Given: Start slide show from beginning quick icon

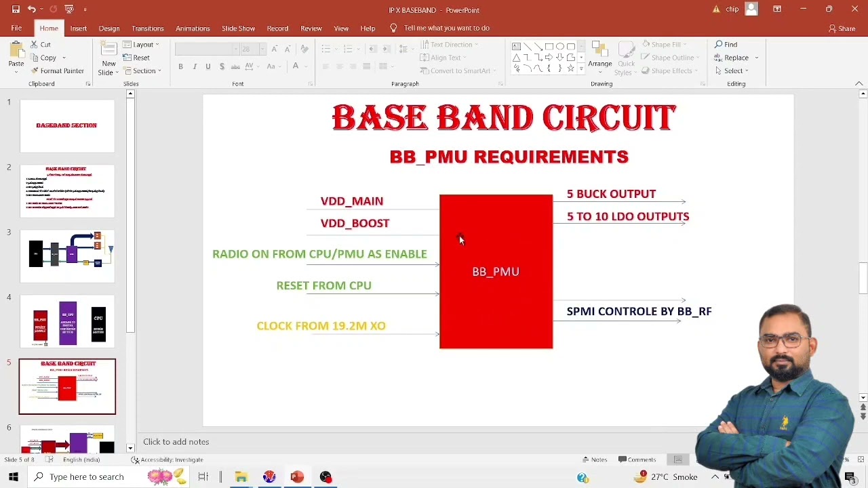Looking at the screenshot, I should [x=68, y=9].
